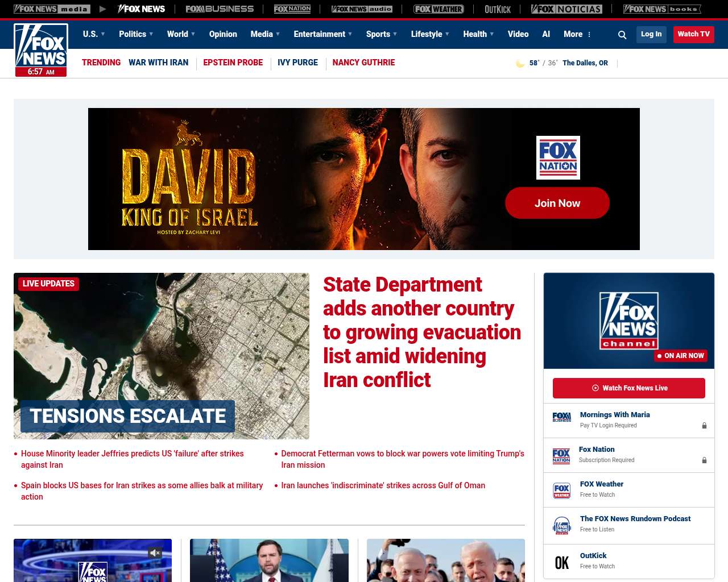The height and width of the screenshot is (582, 728).
Task: Open the Fox News Audio logo
Action: pos(362,9)
